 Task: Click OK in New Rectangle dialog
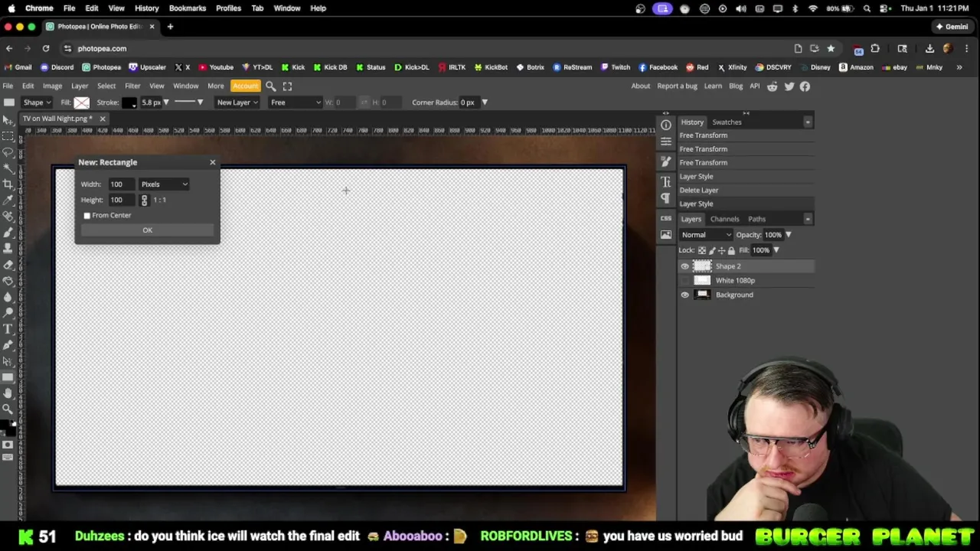pos(147,230)
